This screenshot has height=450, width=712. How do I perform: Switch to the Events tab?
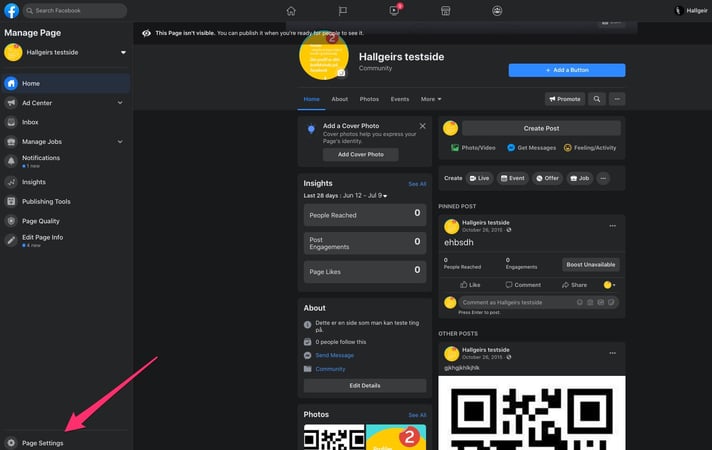(x=400, y=99)
